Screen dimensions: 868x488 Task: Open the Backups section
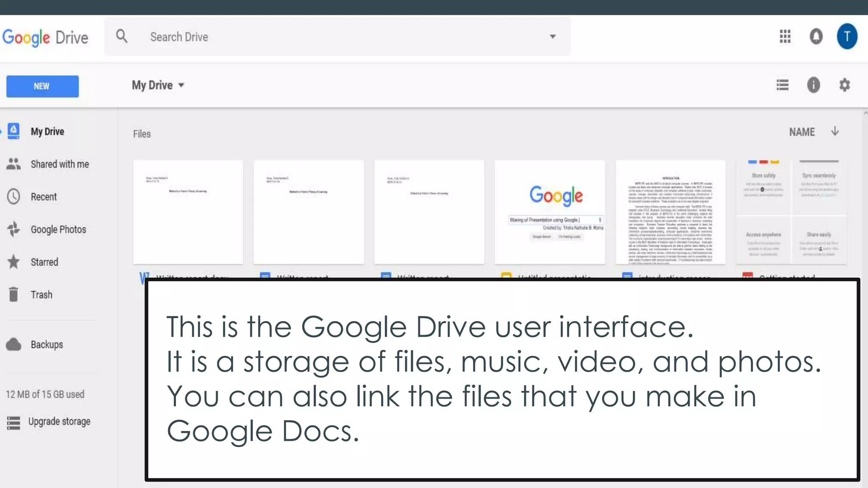[x=47, y=344]
